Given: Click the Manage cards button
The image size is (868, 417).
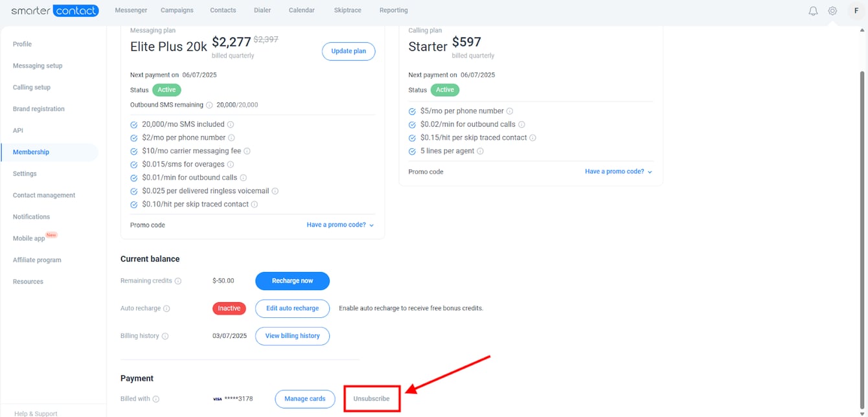Looking at the screenshot, I should [304, 399].
